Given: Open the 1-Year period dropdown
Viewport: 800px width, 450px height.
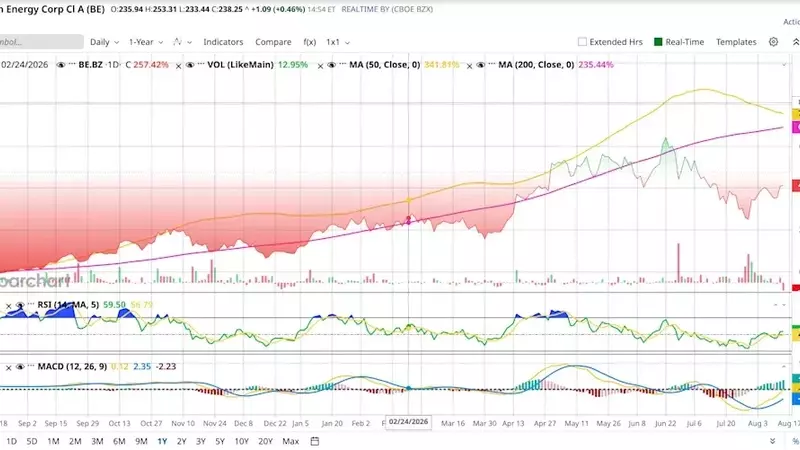Looking at the screenshot, I should pyautogui.click(x=146, y=42).
